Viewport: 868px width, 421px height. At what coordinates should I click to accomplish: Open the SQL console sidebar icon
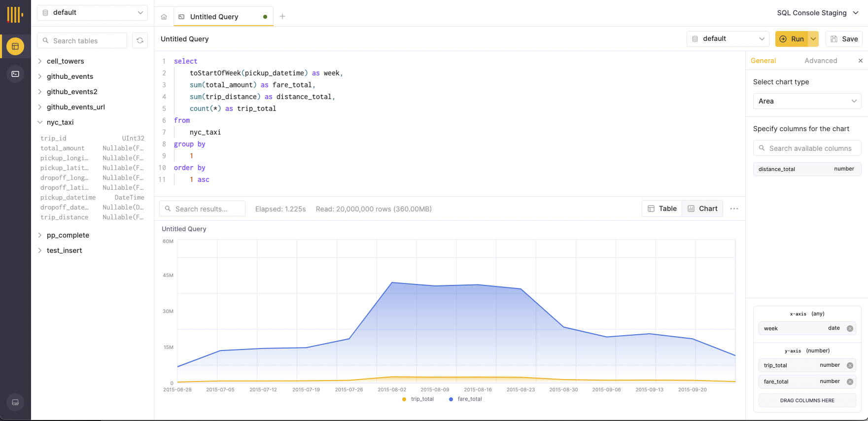tap(15, 74)
